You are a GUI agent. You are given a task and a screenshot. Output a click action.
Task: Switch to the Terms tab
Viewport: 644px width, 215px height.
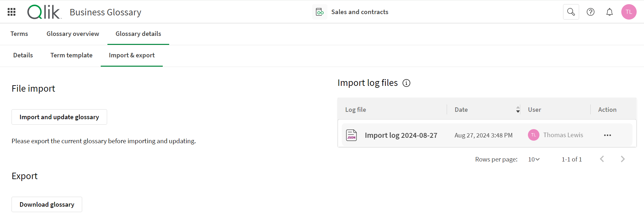tap(19, 34)
